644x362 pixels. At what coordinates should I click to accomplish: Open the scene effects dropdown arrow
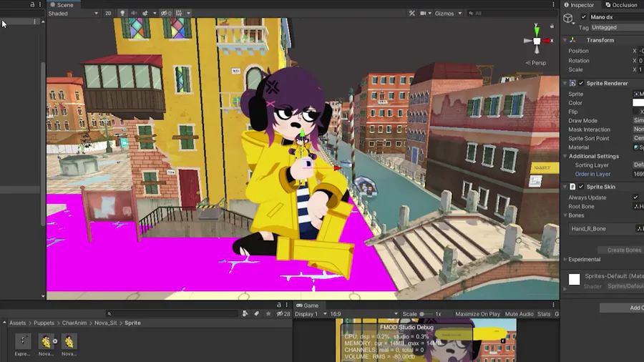(155, 13)
